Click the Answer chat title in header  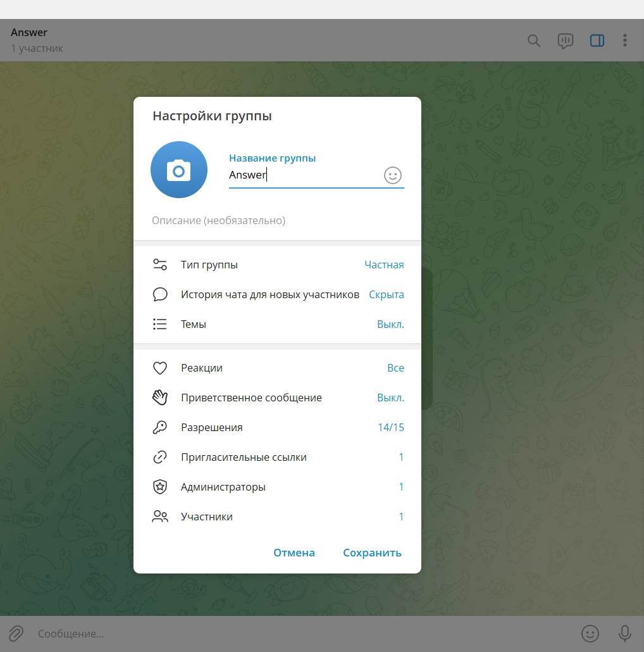29,32
